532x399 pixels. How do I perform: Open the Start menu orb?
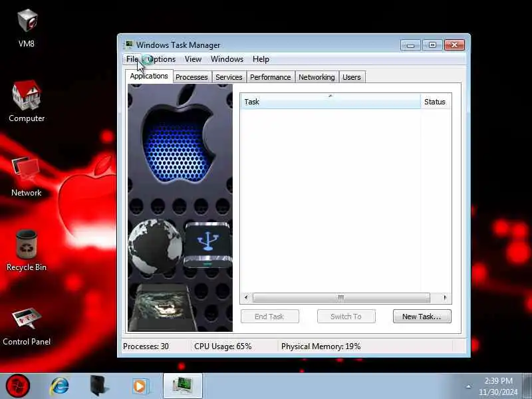[18, 386]
